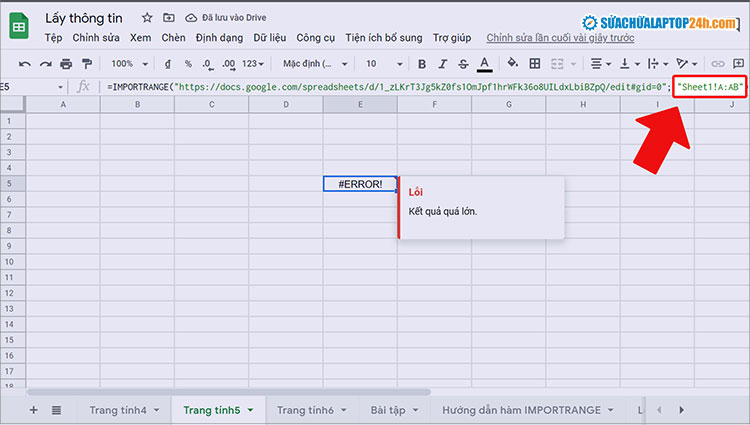Open the Trợ giúp menu

452,37
